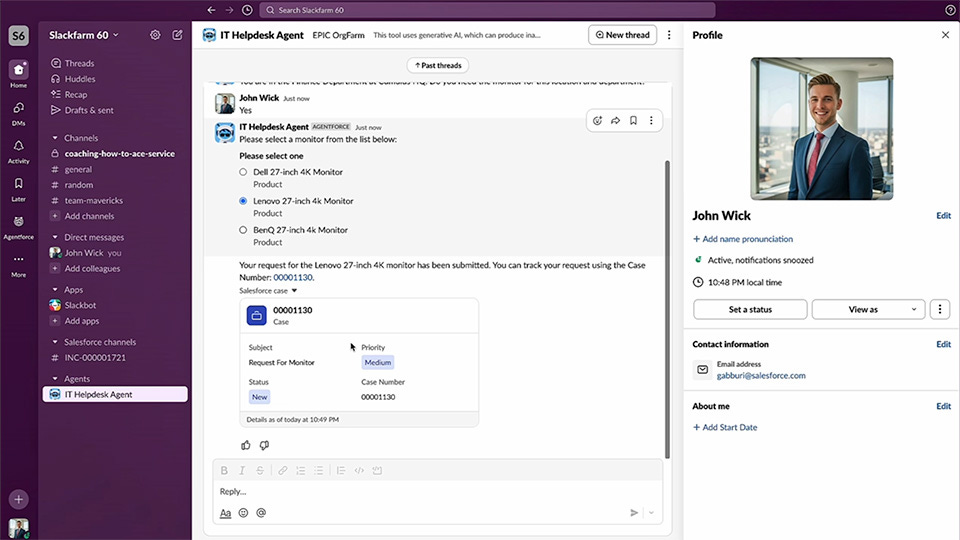Open workspace preferences gear icon
This screenshot has width=960, height=540.
[156, 35]
